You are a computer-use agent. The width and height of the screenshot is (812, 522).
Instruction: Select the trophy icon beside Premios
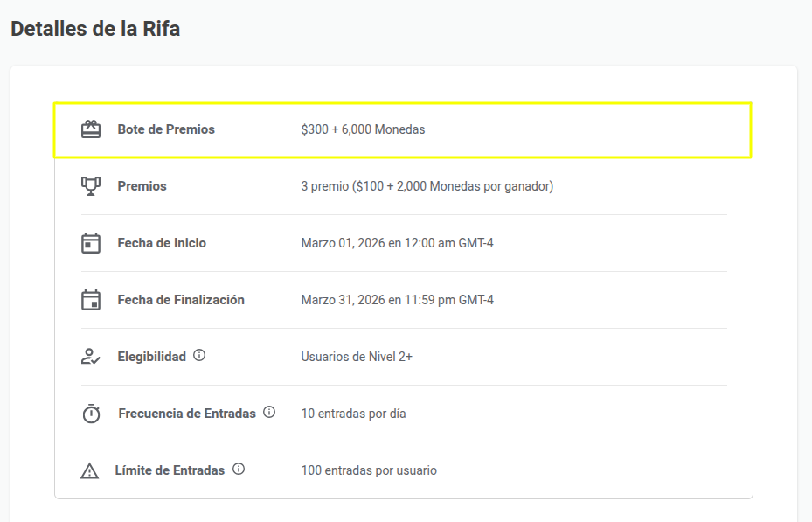[x=90, y=185]
